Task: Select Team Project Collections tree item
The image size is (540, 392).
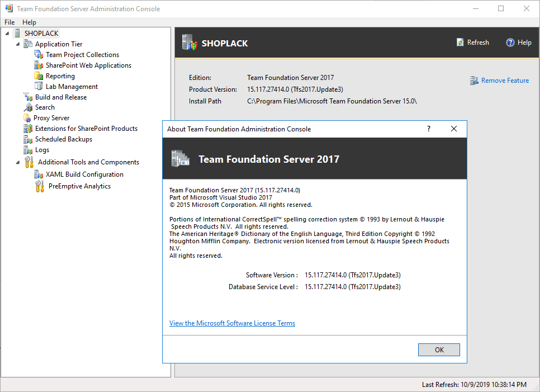Action: [x=82, y=55]
